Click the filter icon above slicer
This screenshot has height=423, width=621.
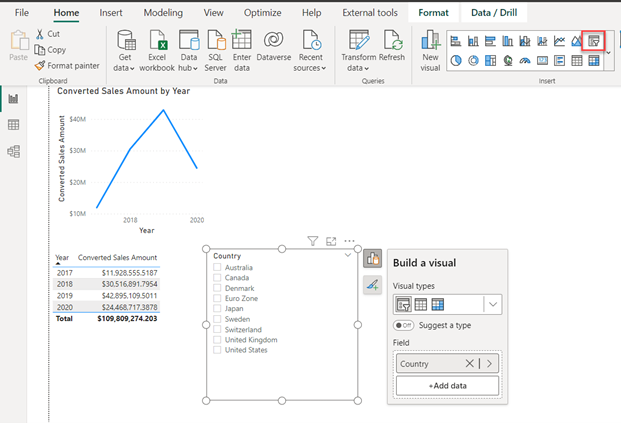pyautogui.click(x=312, y=241)
